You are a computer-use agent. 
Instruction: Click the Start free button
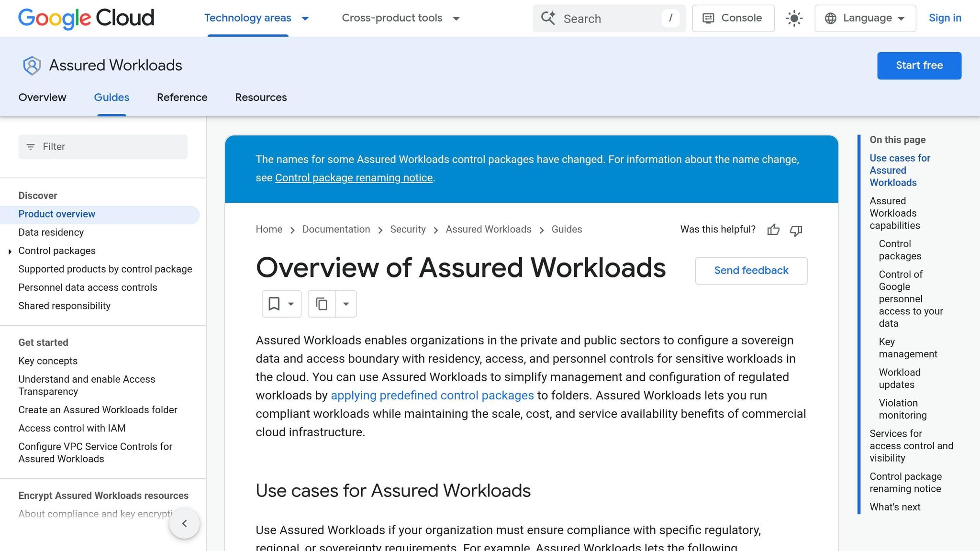[919, 66]
